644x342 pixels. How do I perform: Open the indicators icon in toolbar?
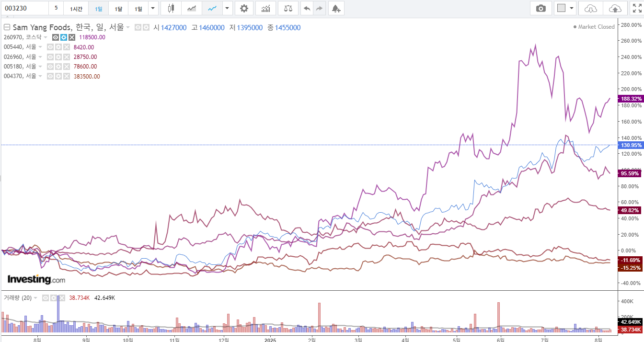coord(265,8)
